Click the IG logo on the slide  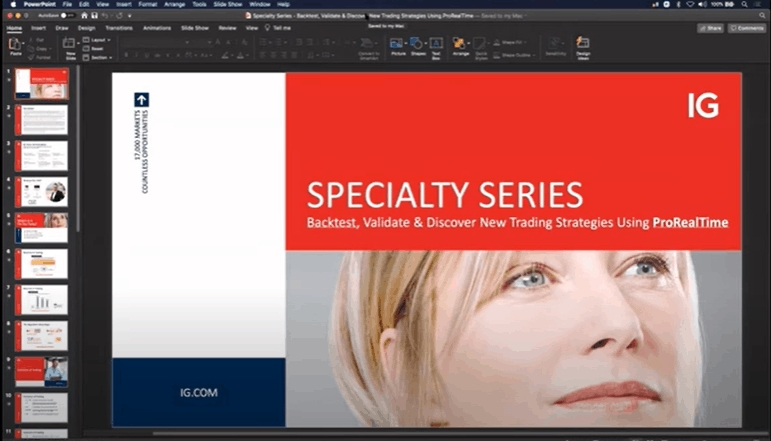tap(703, 106)
